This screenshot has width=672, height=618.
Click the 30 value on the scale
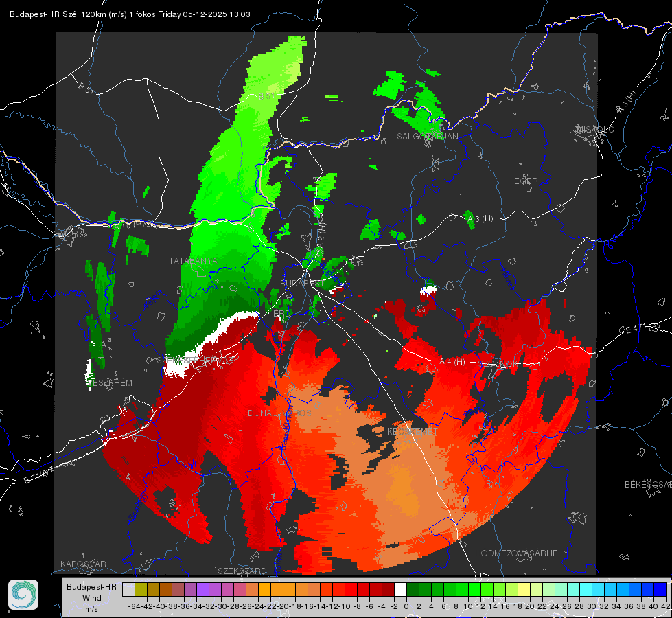click(x=592, y=606)
